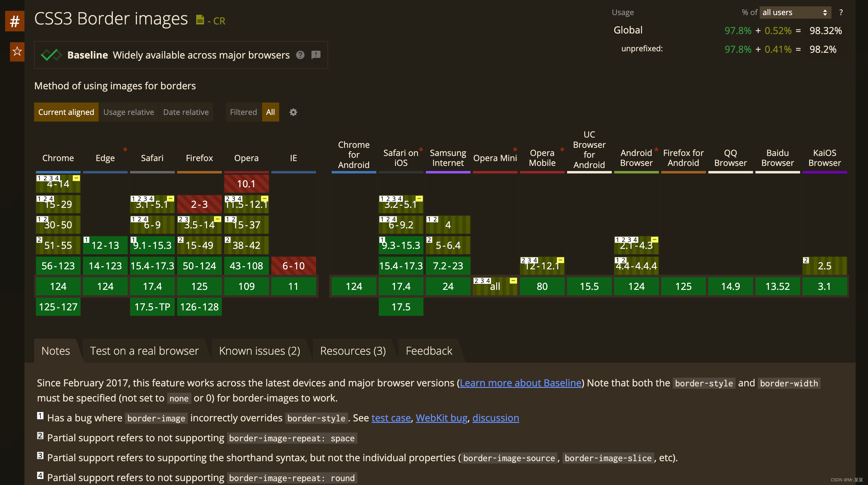868x485 pixels.
Task: Star this feature with the favorite icon
Action: click(x=17, y=52)
